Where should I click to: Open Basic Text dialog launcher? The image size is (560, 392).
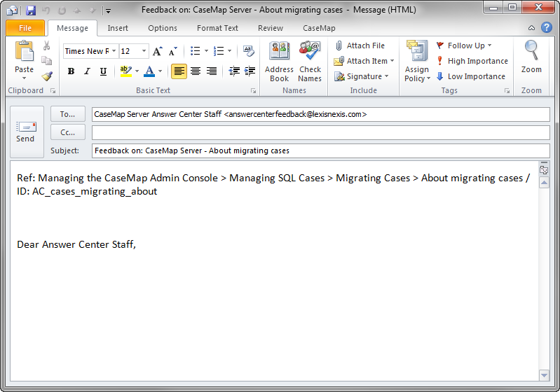tap(253, 90)
